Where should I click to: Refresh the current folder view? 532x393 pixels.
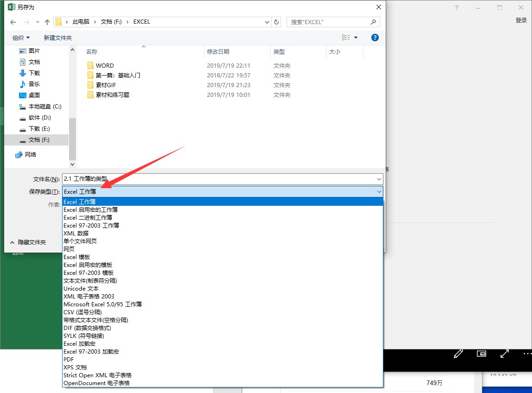(x=276, y=22)
